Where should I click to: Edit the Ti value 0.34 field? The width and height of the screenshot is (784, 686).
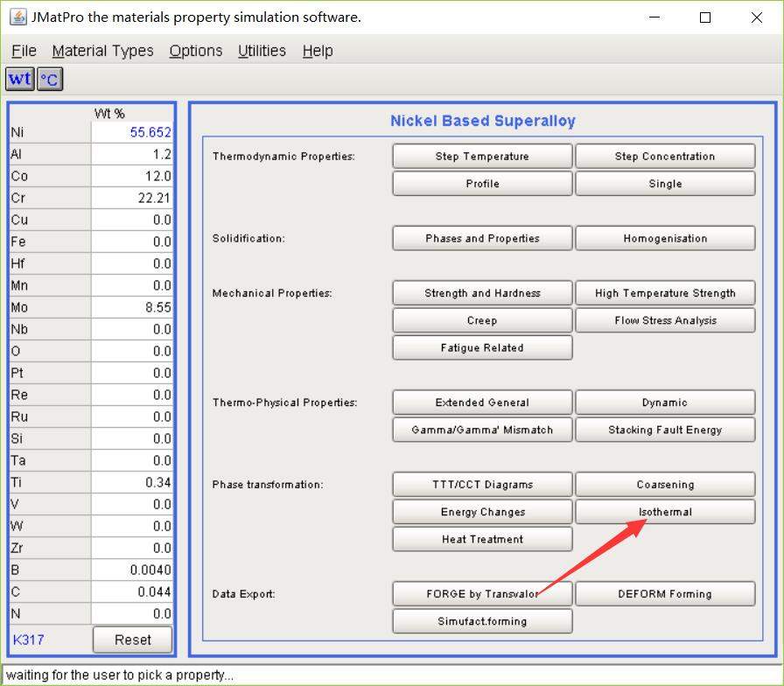click(x=132, y=482)
